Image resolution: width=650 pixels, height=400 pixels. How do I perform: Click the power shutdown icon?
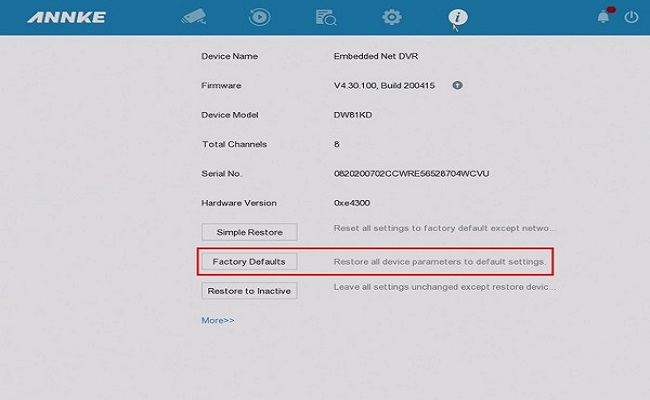[631, 17]
